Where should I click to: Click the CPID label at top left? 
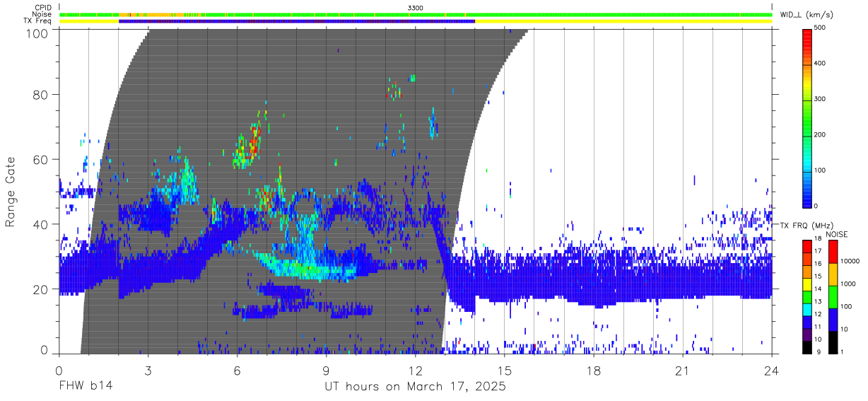43,8
